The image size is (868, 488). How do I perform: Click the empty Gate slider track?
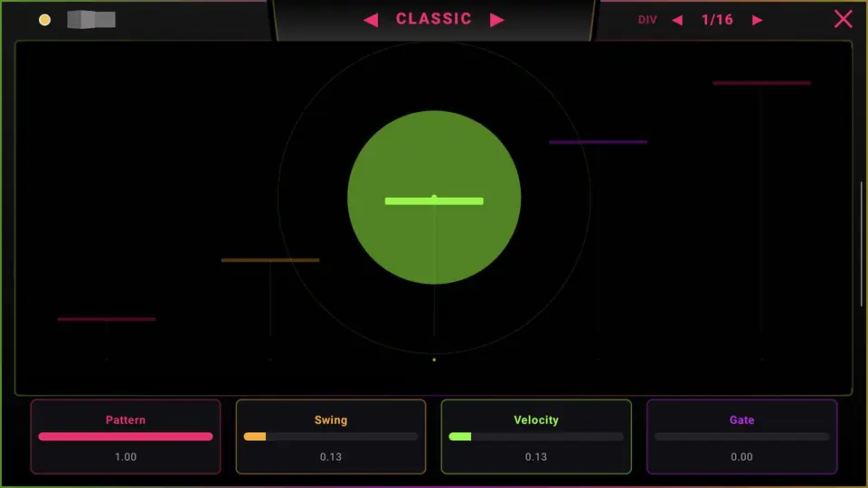741,436
